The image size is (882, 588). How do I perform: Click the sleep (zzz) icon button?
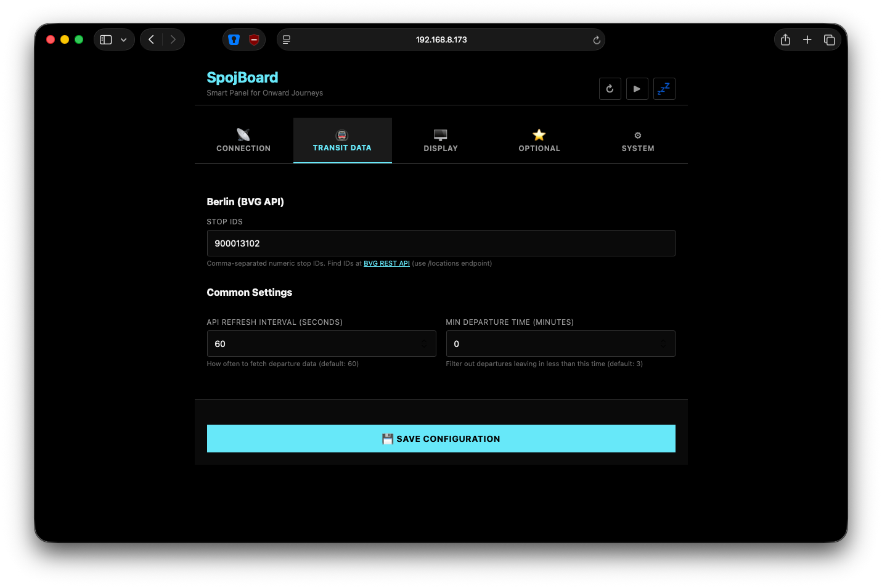tap(664, 89)
